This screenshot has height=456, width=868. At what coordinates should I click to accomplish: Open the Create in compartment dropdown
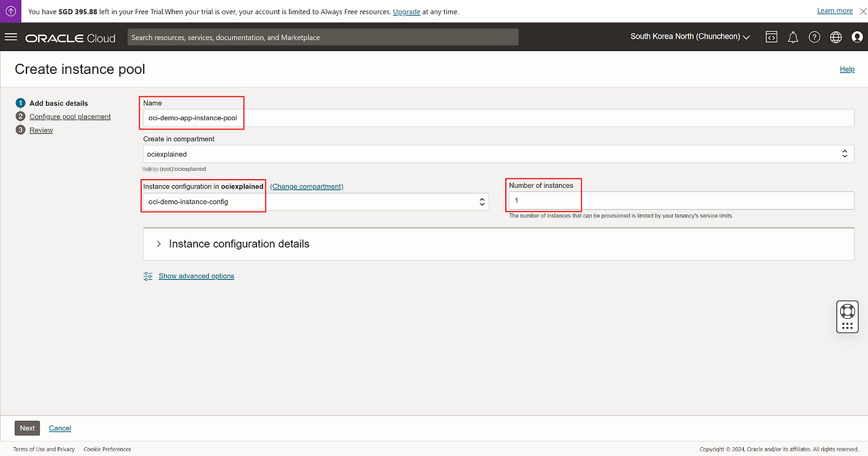(x=498, y=154)
